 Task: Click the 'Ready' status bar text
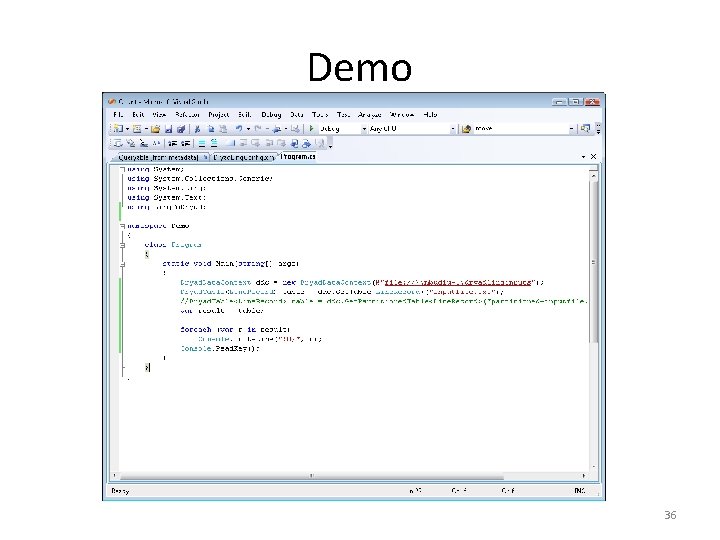pyautogui.click(x=120, y=491)
